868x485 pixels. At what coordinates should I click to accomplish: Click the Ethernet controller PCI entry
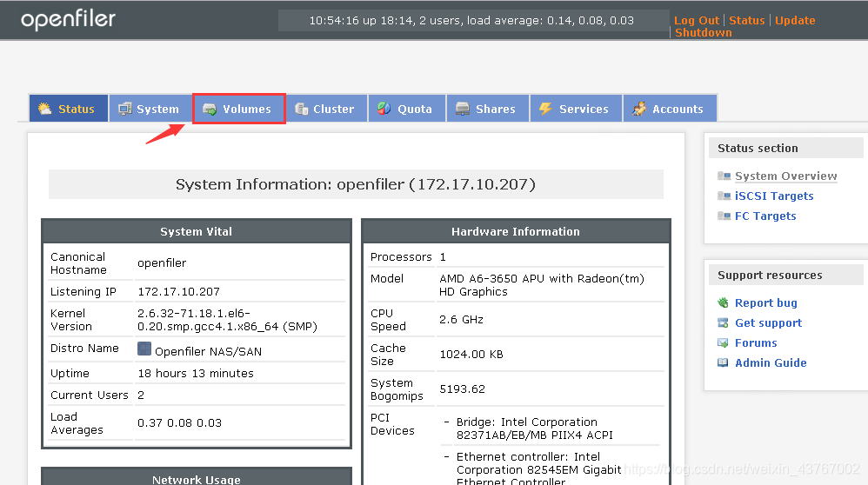538,469
